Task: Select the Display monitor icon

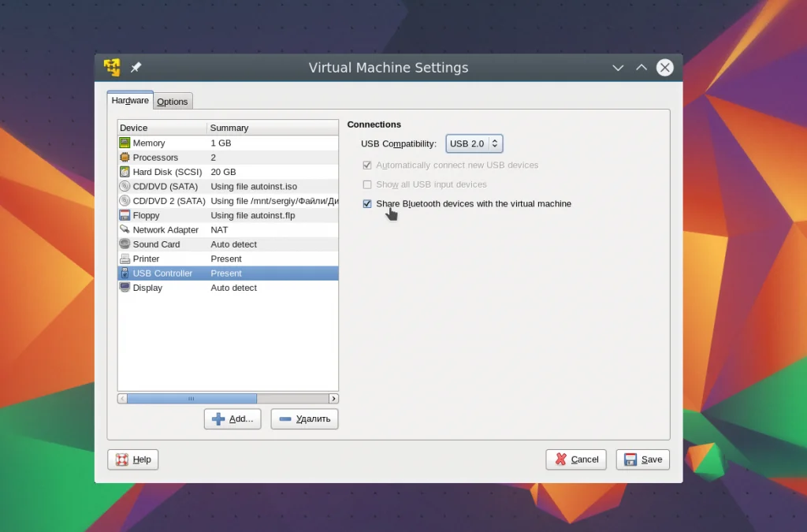Action: (x=125, y=288)
